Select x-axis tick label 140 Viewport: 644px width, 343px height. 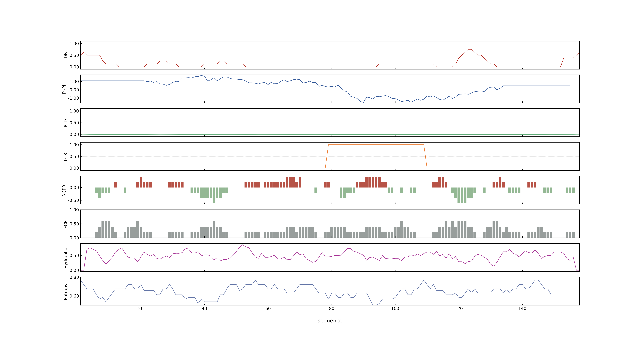tap(522, 309)
